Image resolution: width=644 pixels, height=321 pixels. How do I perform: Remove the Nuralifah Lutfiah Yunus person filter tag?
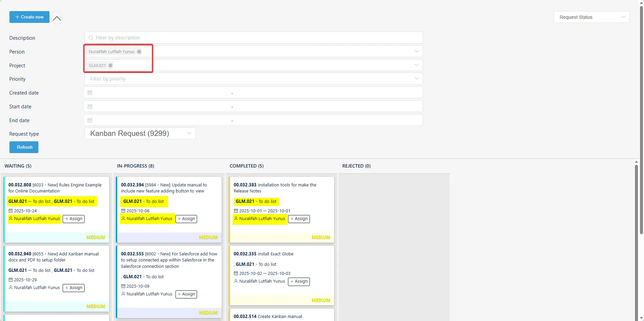point(139,51)
